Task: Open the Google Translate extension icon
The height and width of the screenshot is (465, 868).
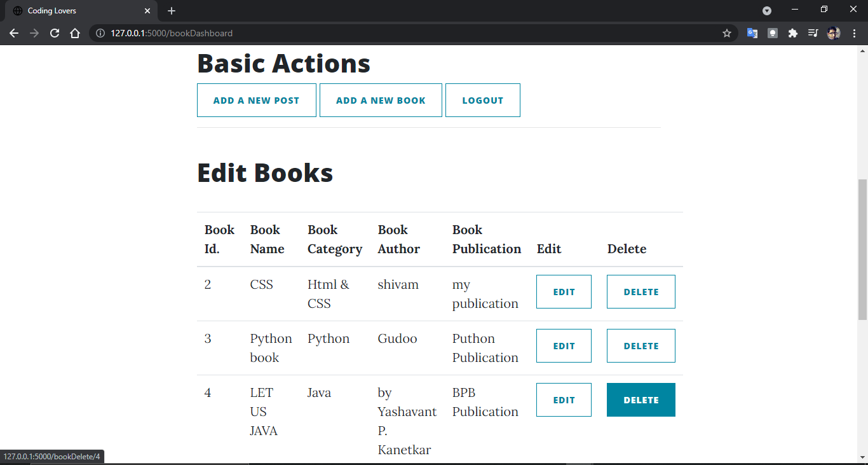Action: click(752, 33)
